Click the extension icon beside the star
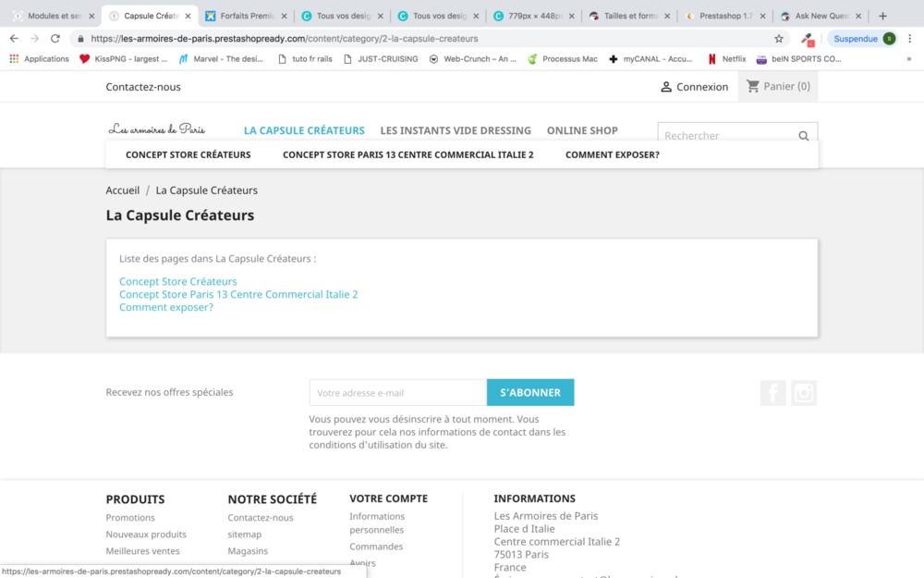The width and height of the screenshot is (924, 578). [x=808, y=39]
